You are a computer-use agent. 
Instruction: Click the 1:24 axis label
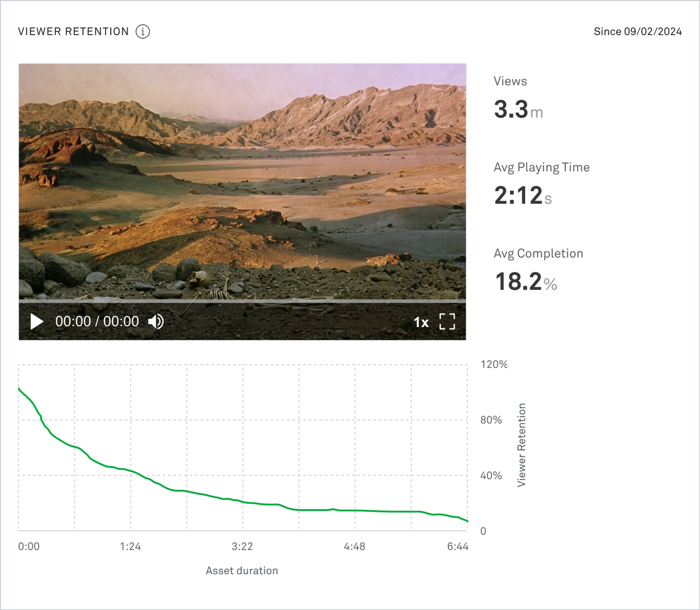tap(130, 546)
